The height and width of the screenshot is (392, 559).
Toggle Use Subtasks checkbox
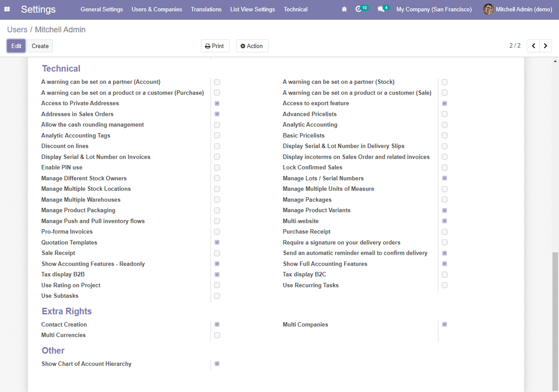[217, 296]
